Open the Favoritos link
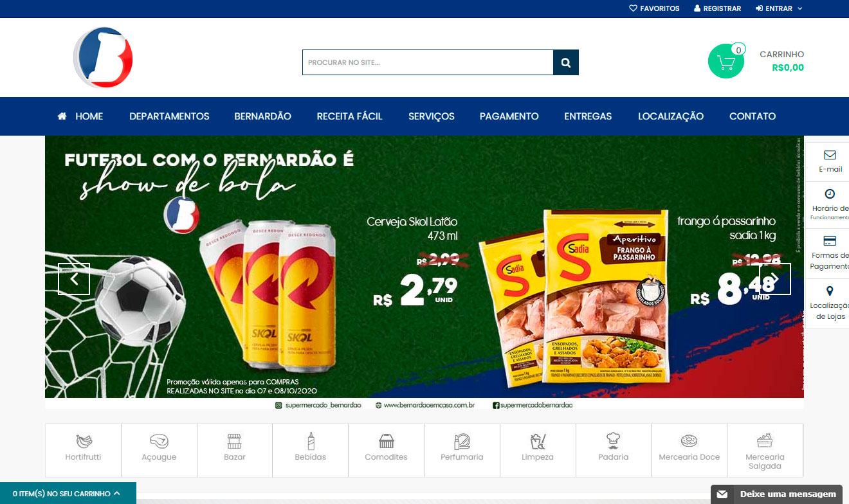Image resolution: width=849 pixels, height=504 pixels. (x=654, y=8)
